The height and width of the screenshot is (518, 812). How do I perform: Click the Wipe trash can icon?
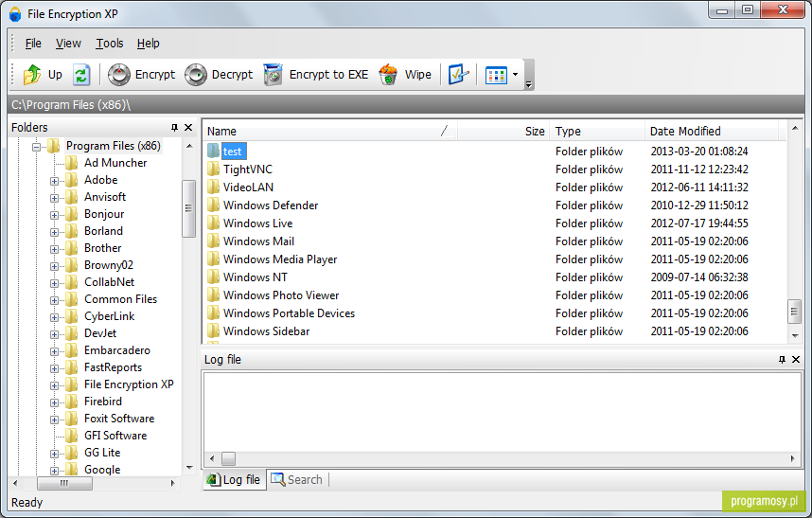tap(388, 75)
